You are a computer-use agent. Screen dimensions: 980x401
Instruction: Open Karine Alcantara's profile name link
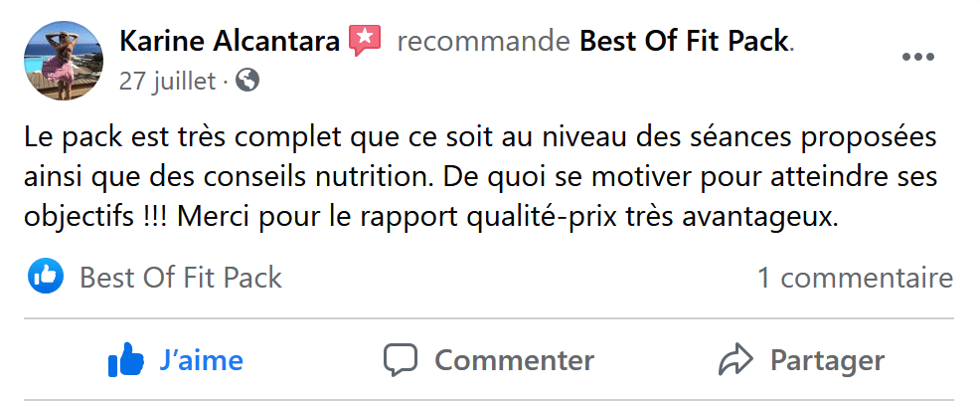(x=231, y=41)
